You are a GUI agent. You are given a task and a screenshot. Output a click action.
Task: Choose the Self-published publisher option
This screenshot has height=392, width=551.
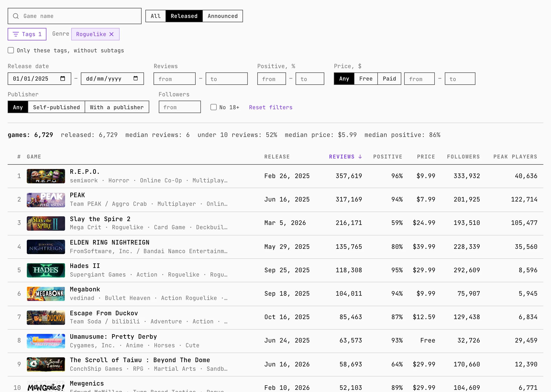tap(56, 107)
